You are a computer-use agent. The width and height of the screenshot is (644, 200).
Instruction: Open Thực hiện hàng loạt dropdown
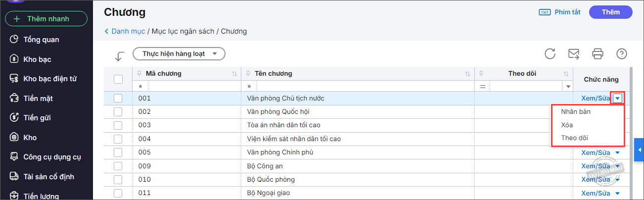click(179, 53)
